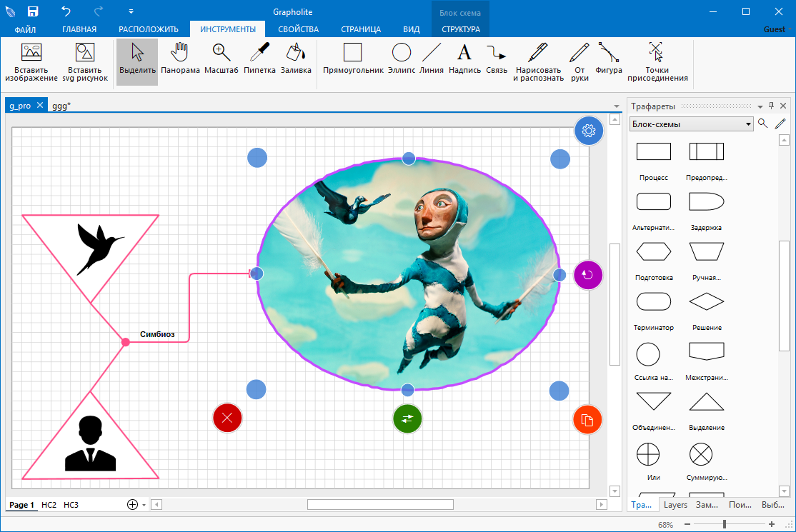Open the Трафареты panel options arrow
The image size is (796, 532).
pos(760,106)
